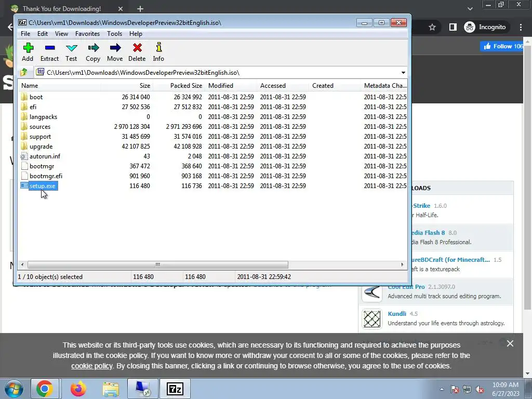
Task: Select the bootmgr file icon
Action: [24, 166]
